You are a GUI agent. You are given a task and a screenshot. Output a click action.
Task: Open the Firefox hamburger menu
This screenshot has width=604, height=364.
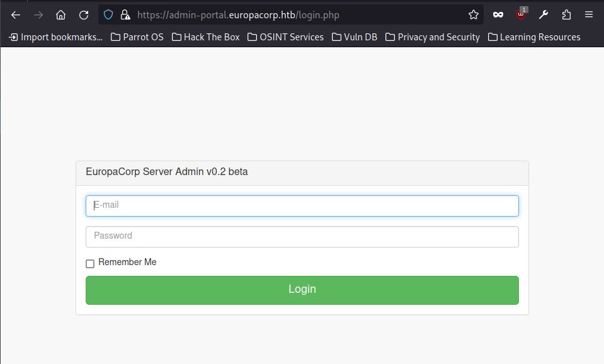tap(589, 14)
